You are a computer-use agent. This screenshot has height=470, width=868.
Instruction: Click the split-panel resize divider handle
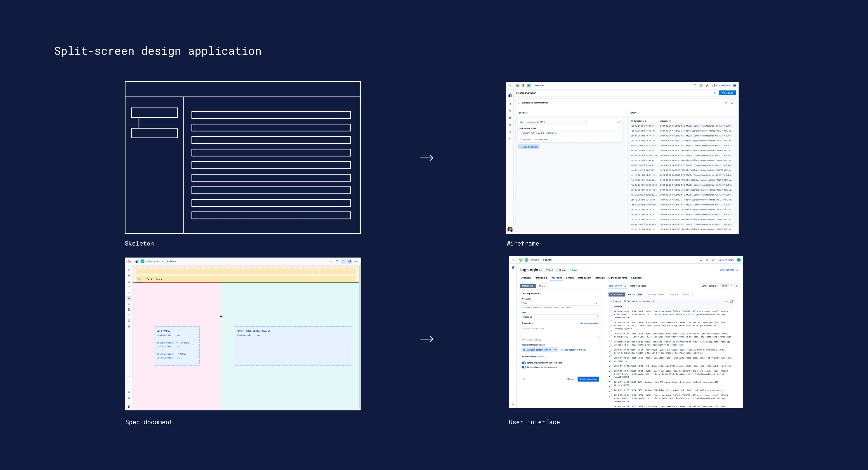point(221,316)
